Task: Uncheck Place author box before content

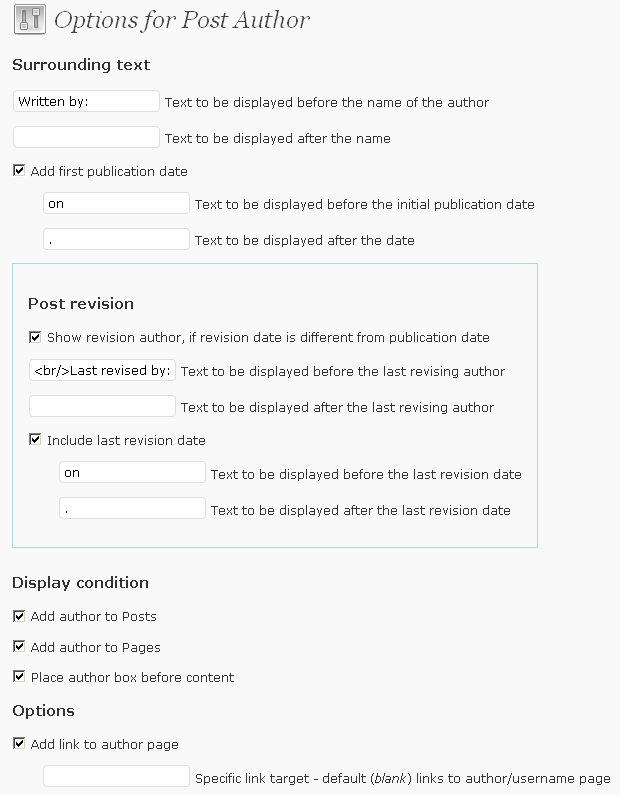Action: (x=19, y=677)
